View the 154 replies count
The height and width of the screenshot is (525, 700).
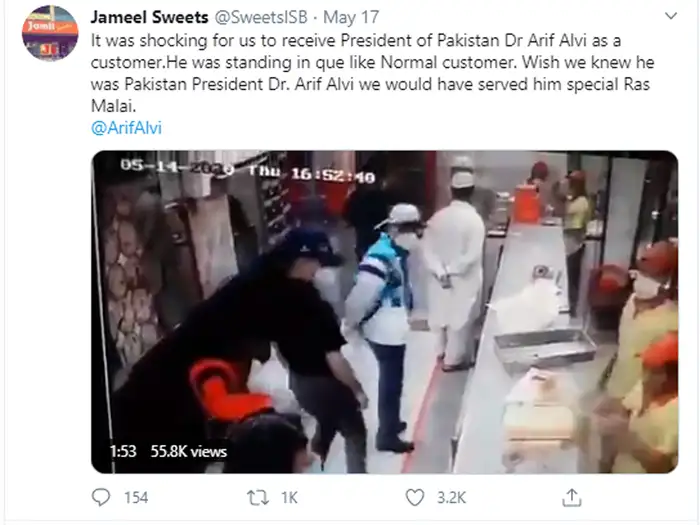point(136,497)
